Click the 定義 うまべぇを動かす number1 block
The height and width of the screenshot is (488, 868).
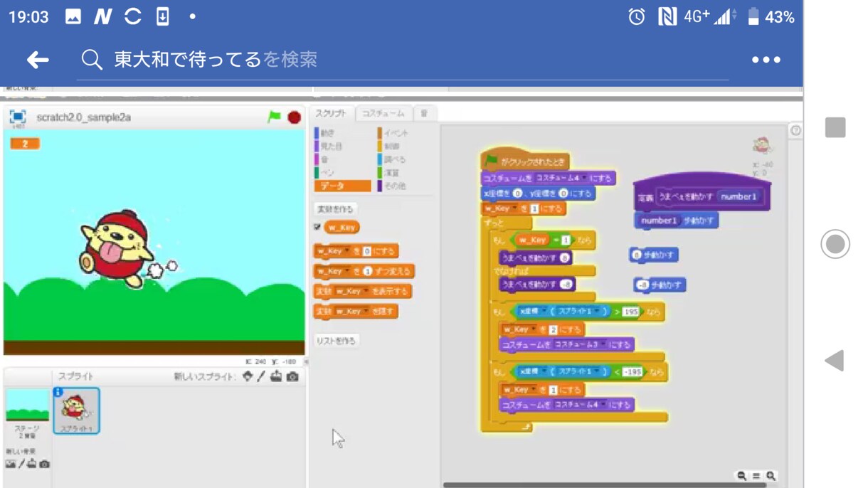point(701,193)
